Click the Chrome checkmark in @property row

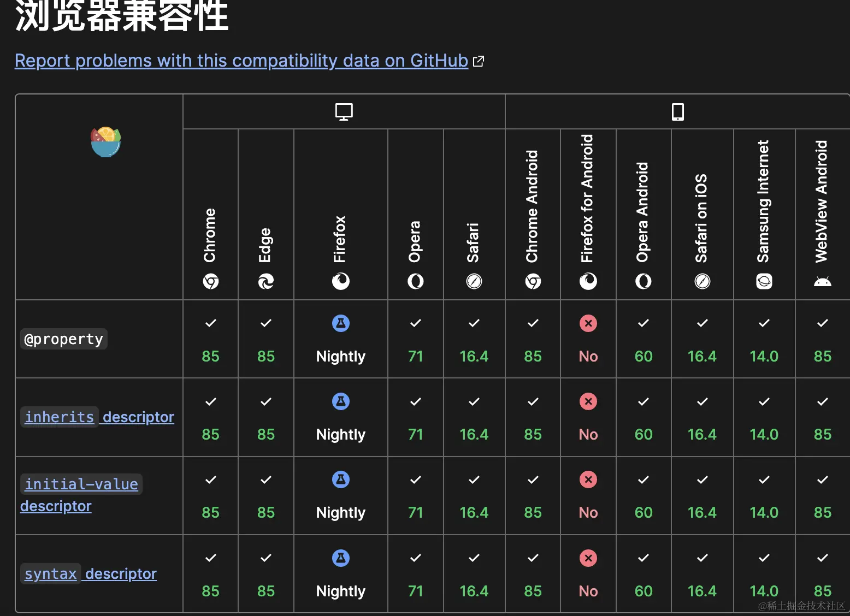pos(211,323)
